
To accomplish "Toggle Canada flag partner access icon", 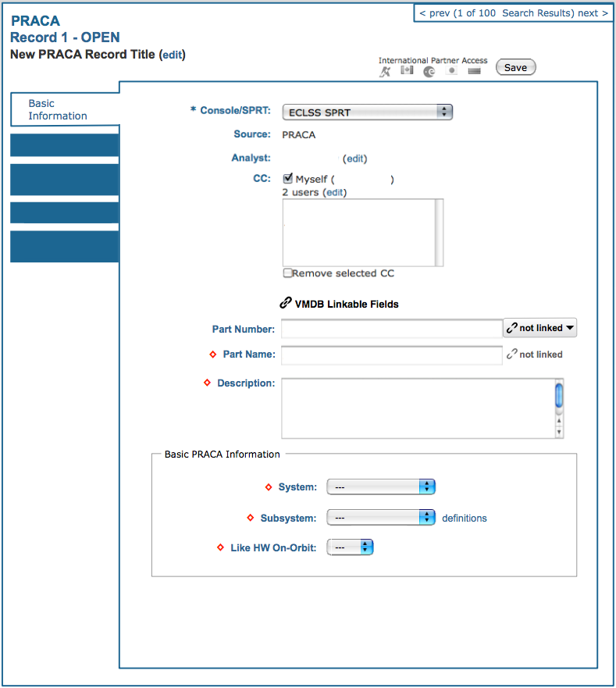I will coord(407,70).
